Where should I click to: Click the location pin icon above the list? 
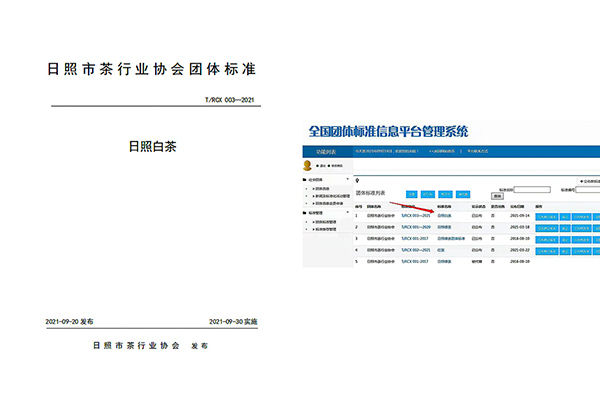pyautogui.click(x=356, y=179)
